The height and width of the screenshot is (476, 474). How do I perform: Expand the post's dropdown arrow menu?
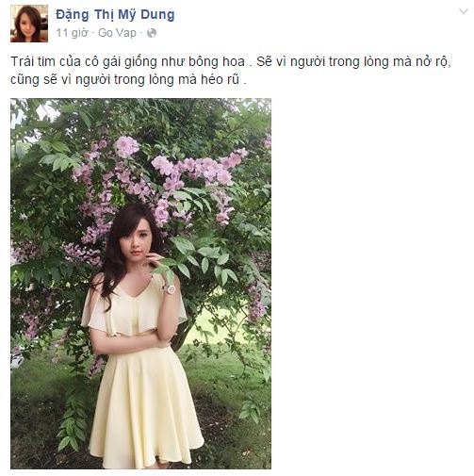[464, 12]
